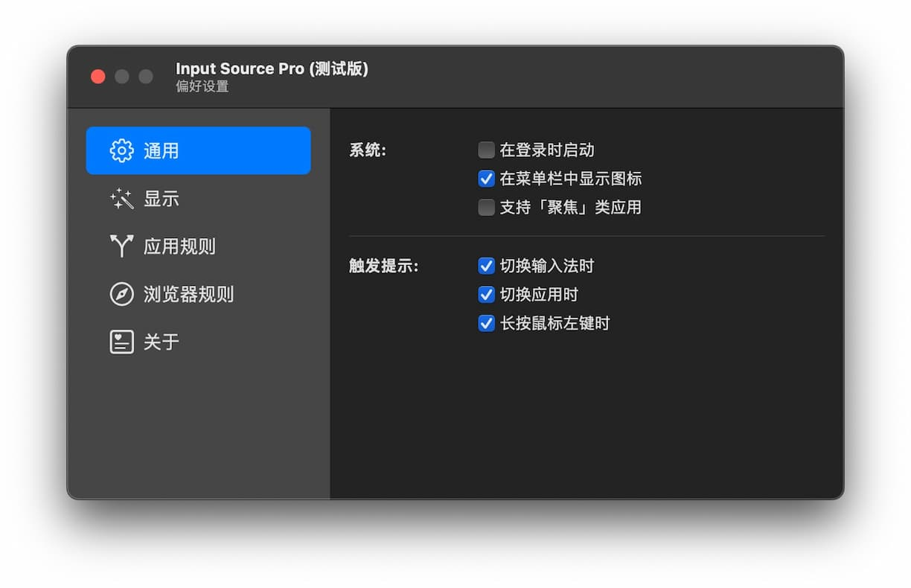The height and width of the screenshot is (588, 911).
Task: Enable 支持「聚焦」类应用
Action: (x=486, y=207)
